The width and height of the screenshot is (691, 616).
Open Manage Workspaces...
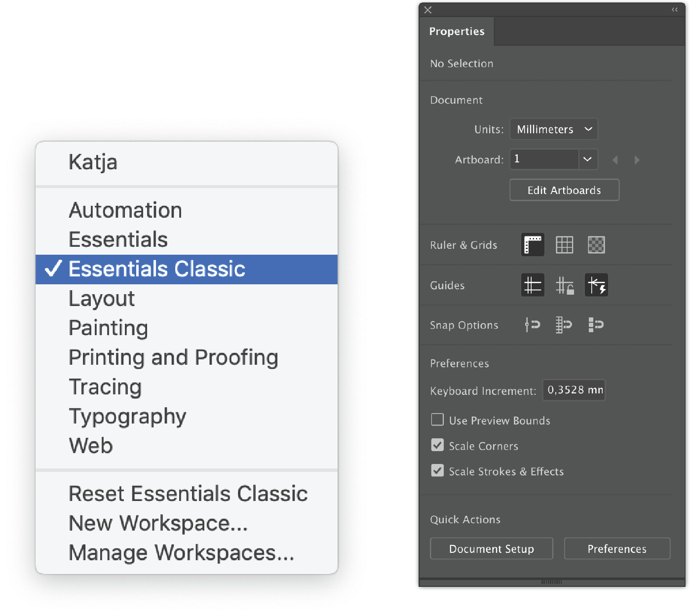(x=187, y=553)
